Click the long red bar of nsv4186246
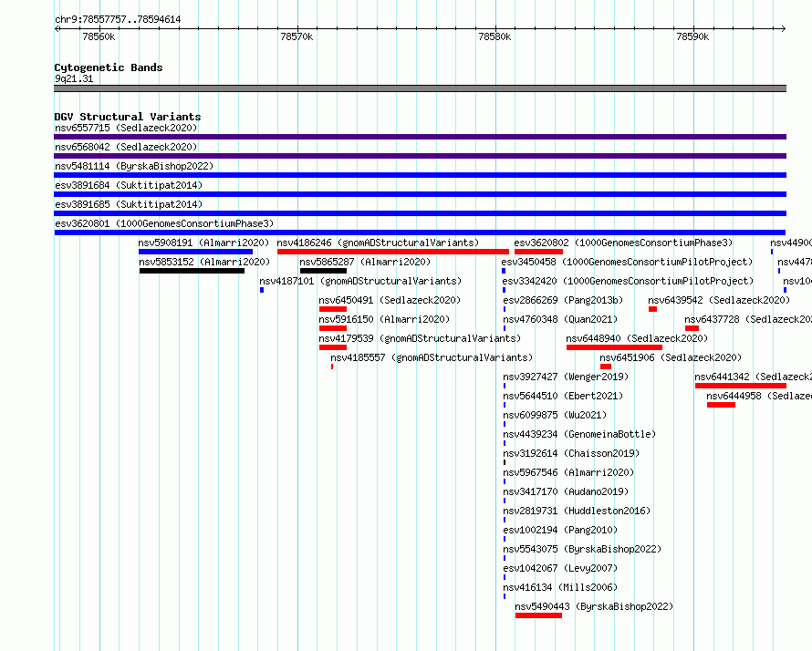 point(393,252)
